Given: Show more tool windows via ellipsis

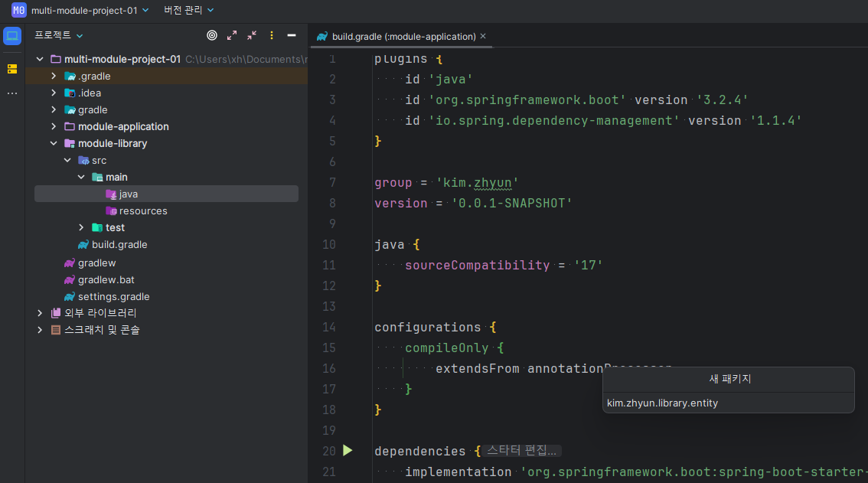Looking at the screenshot, I should 12,93.
